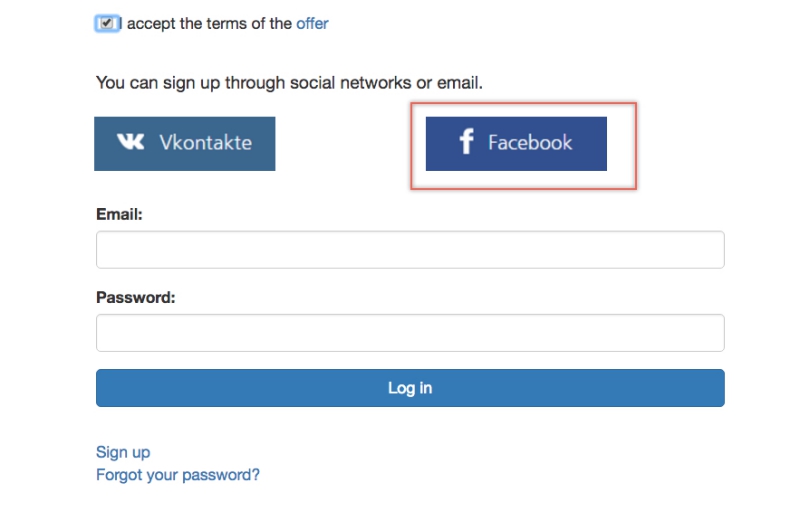Click the "Facebook" wordmark text
The height and width of the screenshot is (511, 800).
530,142
